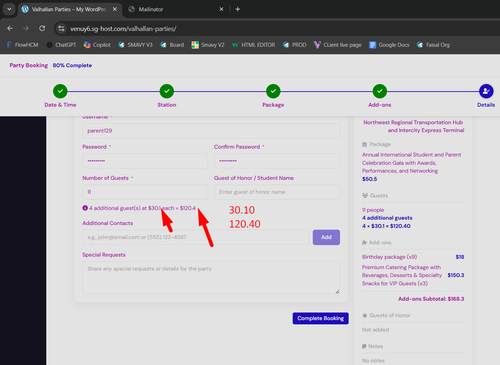Open the Google Docs bookmark
Screen dimensions: 500x365
pyautogui.click(x=389, y=45)
